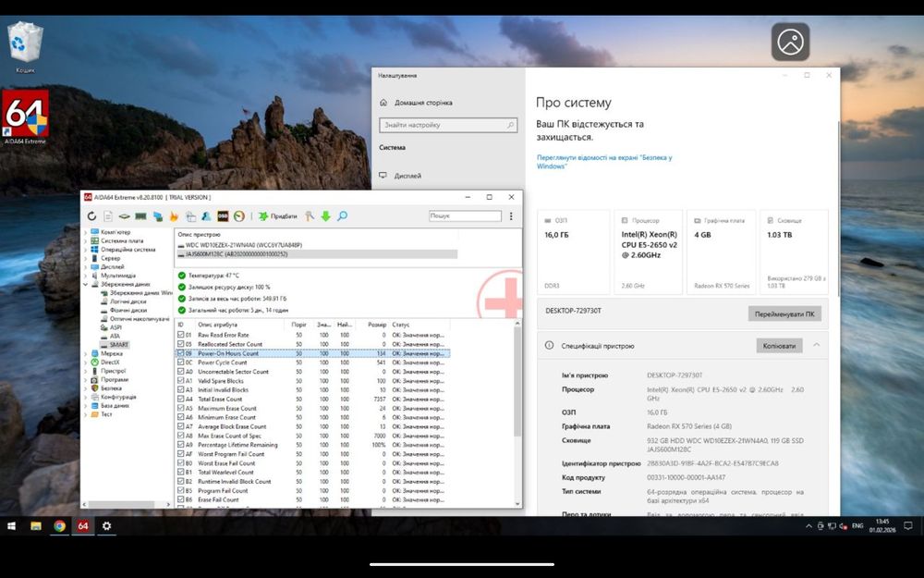Click the Refresh icon in AIDA64 toolbar
This screenshot has height=578, width=924.
click(x=91, y=216)
